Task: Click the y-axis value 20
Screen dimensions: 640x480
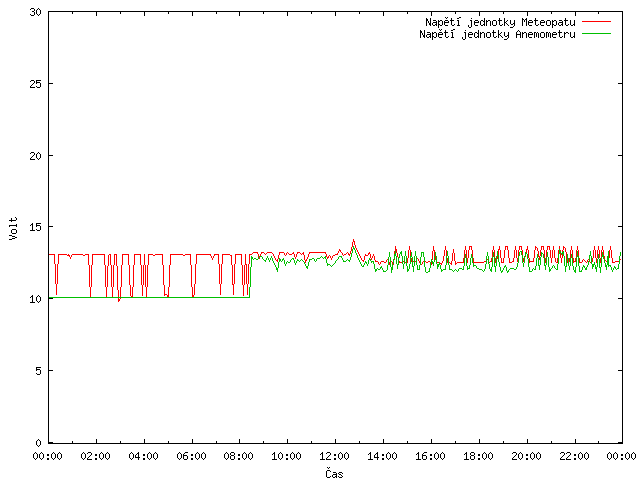Action: (36, 156)
